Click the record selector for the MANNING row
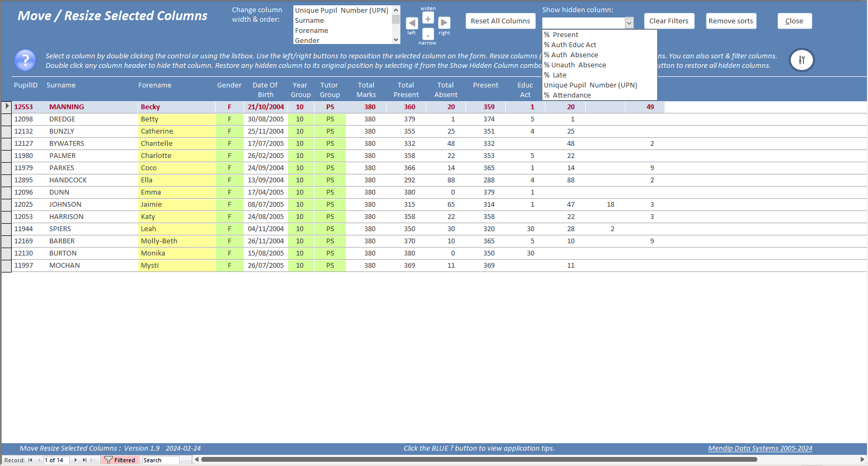This screenshot has width=868, height=466. pos(6,107)
